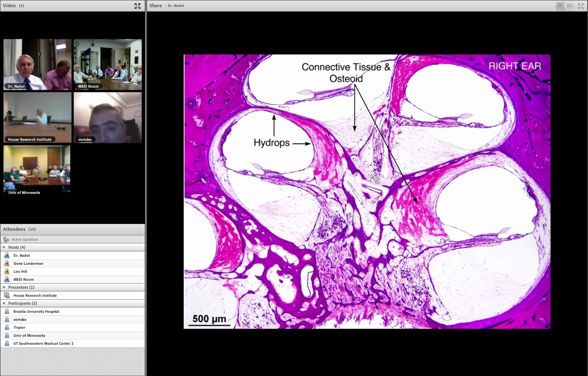Click the somdas video feed

tap(108, 117)
